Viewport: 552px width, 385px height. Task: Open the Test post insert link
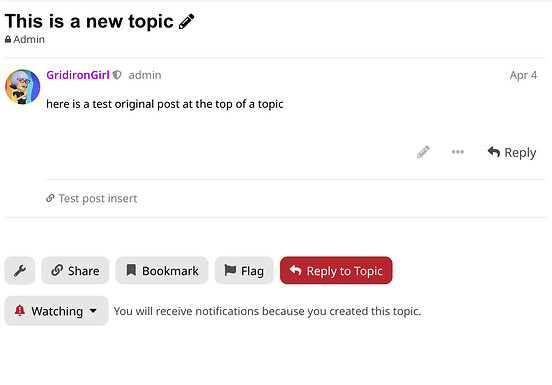point(92,198)
